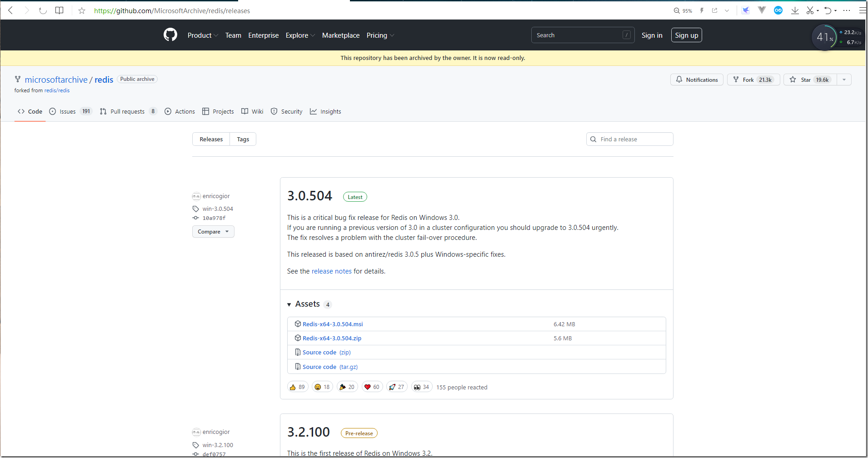Screen dimensions: 868x458
Task: Open the 3.2.100 release title
Action: tap(309, 432)
